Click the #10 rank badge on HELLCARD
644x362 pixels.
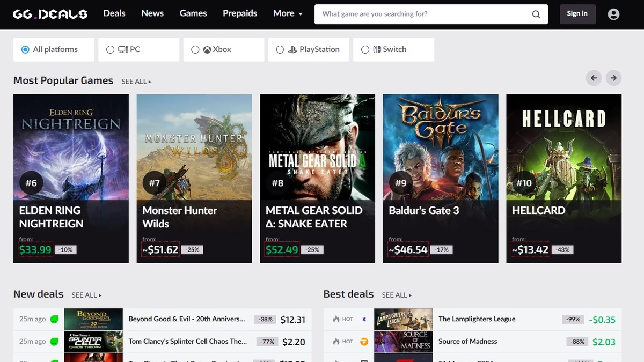pos(524,183)
